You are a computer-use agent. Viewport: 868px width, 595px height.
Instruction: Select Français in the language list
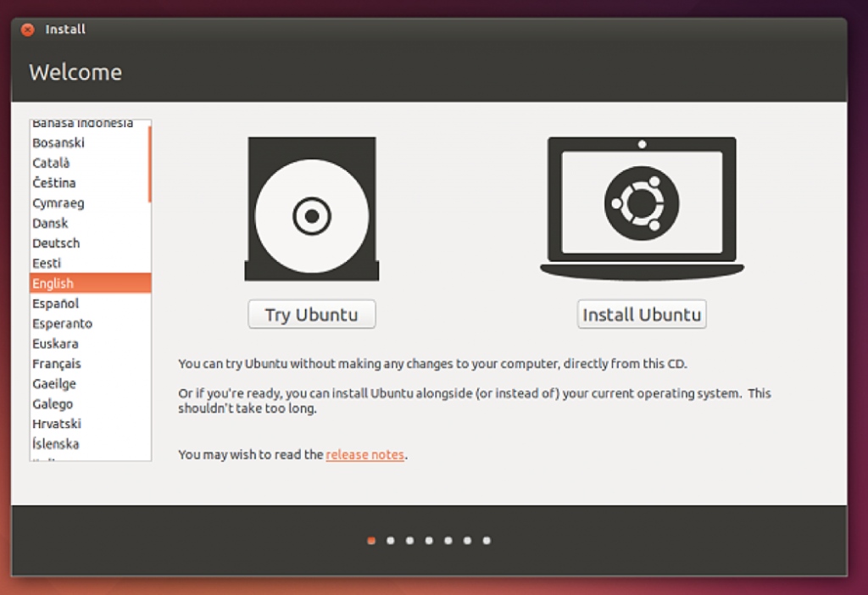(x=90, y=364)
